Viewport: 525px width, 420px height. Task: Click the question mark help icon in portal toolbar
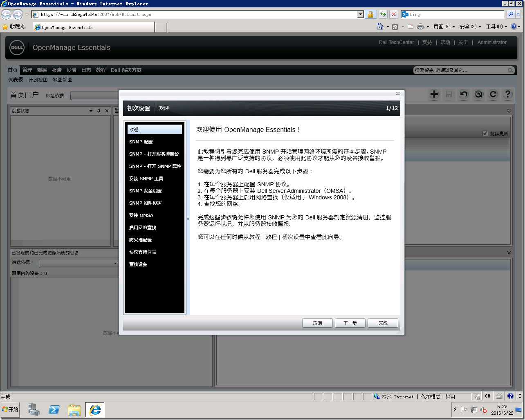[x=508, y=94]
